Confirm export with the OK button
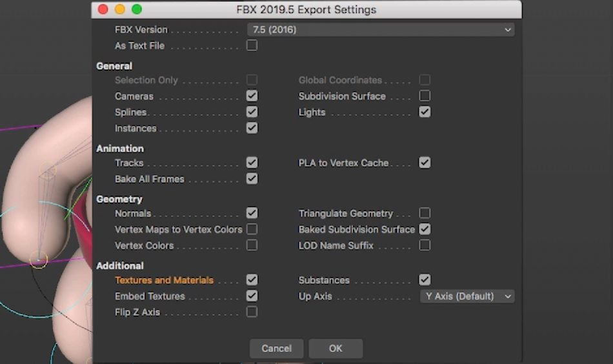Viewport: 613px width, 364px height. (x=336, y=349)
